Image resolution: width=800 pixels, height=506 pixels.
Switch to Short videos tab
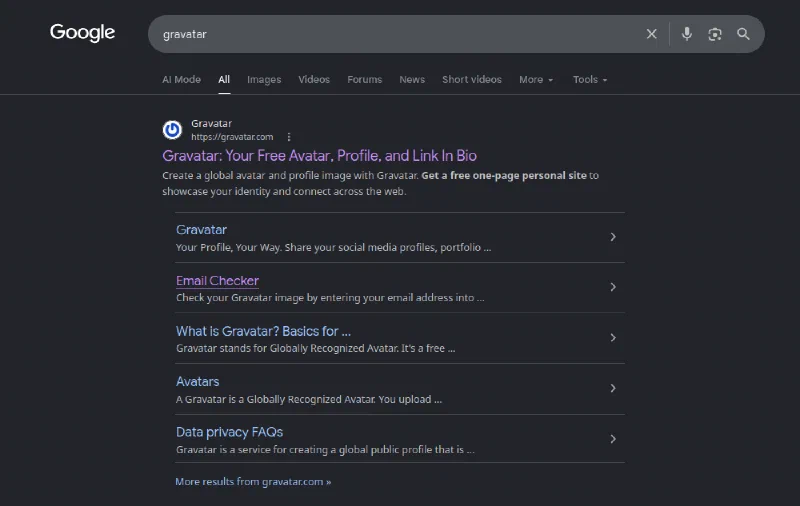point(471,80)
